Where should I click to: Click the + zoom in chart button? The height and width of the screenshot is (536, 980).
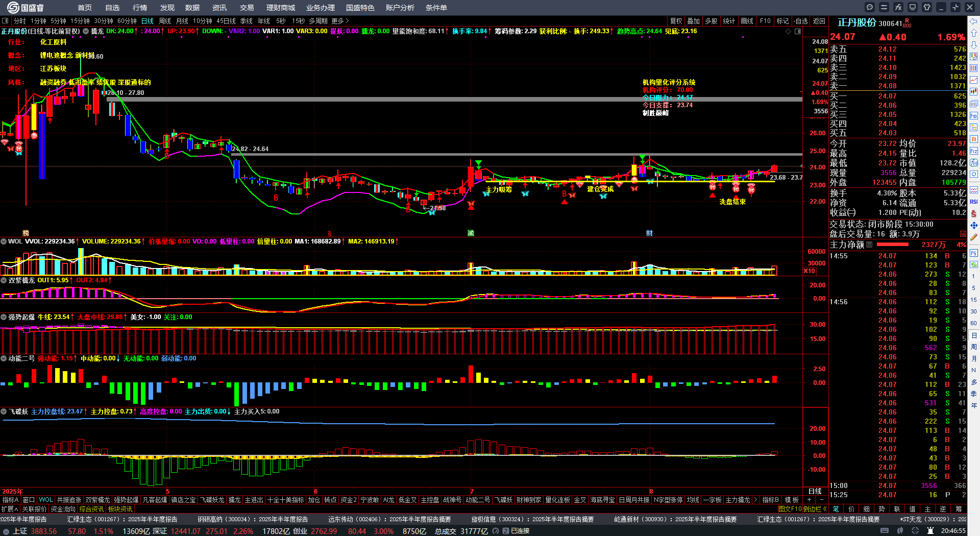(x=809, y=500)
